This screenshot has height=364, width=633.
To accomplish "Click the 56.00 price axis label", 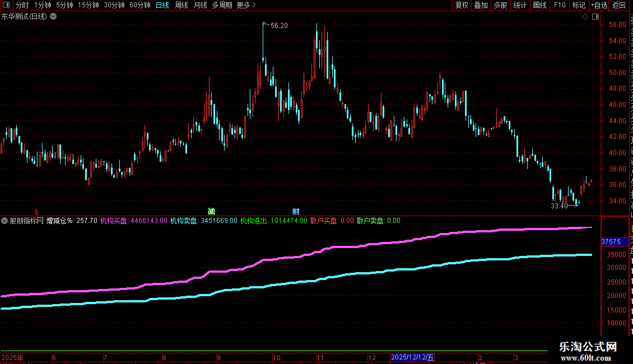I will pyautogui.click(x=618, y=25).
